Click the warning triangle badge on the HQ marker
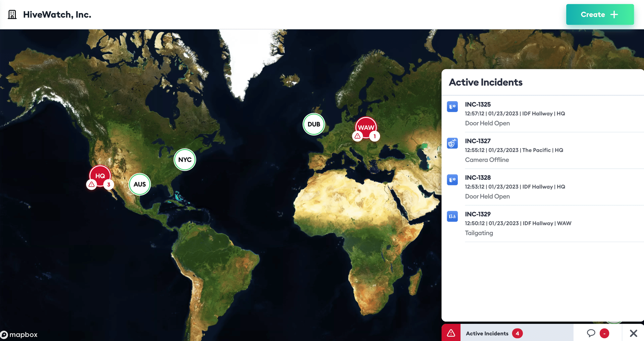 coord(91,184)
